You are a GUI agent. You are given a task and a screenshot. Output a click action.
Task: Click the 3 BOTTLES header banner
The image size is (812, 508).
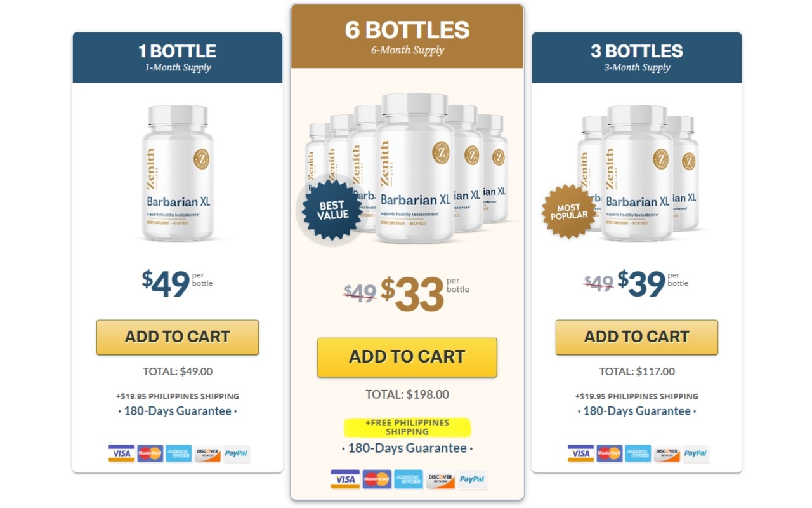pyautogui.click(x=637, y=57)
